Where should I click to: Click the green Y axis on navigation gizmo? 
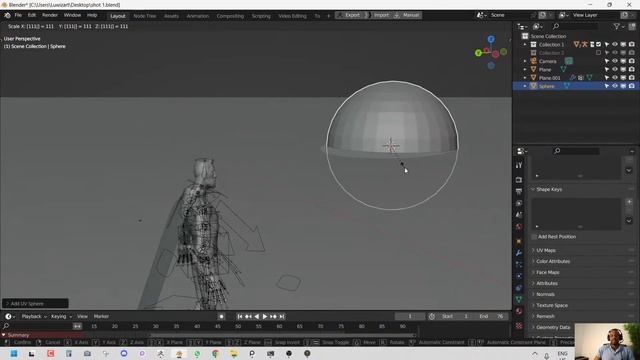[x=478, y=53]
